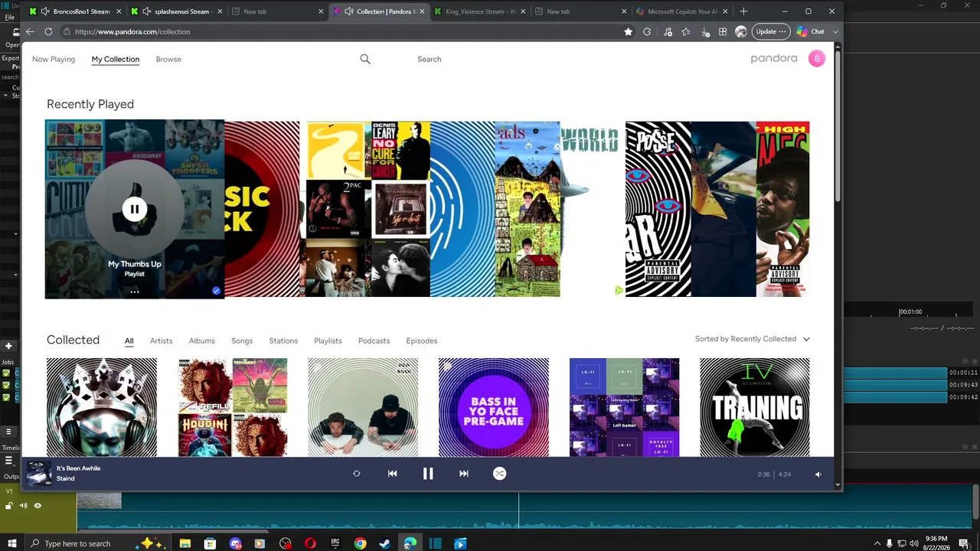Open Epic Games Launcher from the taskbar

pos(335,543)
